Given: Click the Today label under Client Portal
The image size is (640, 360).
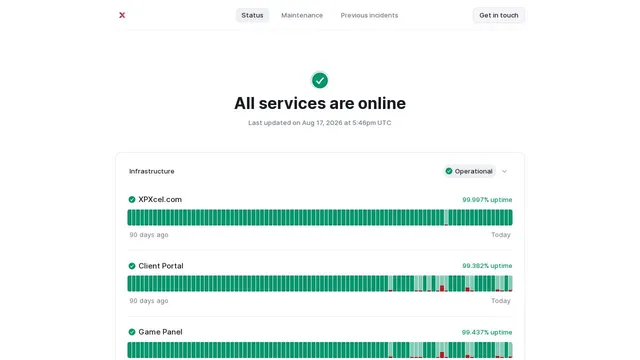Looking at the screenshot, I should pos(501,301).
